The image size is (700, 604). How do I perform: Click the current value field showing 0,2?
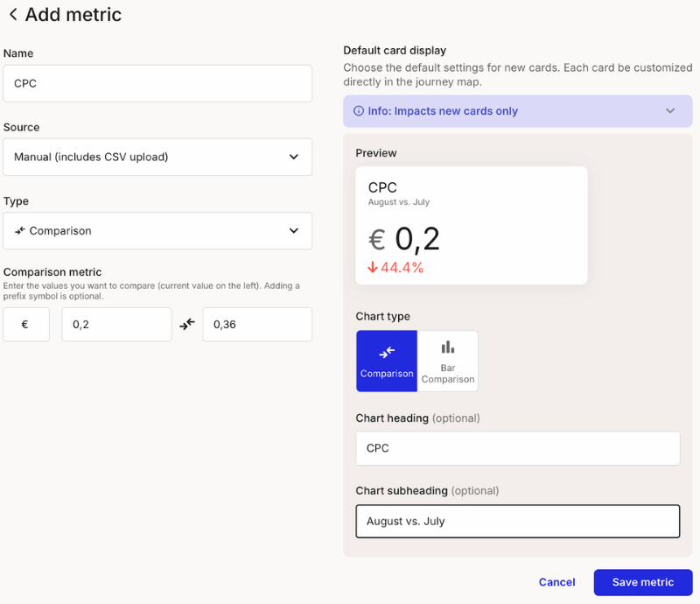click(x=116, y=324)
